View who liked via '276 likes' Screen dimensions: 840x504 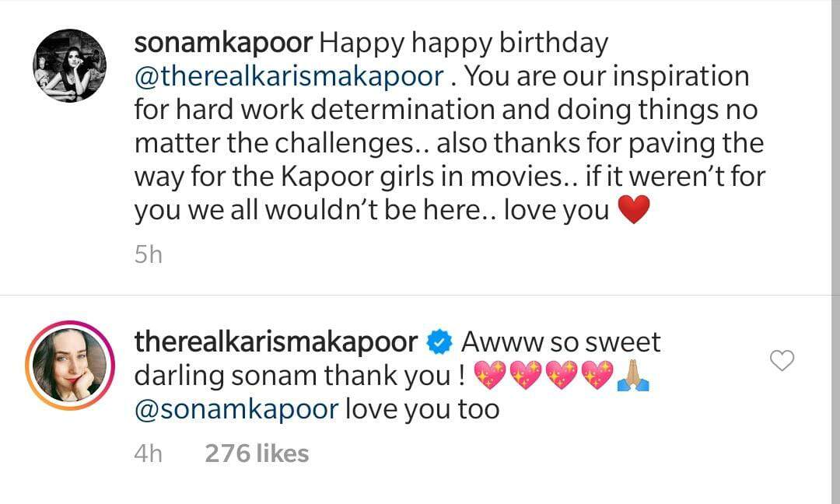(x=257, y=453)
